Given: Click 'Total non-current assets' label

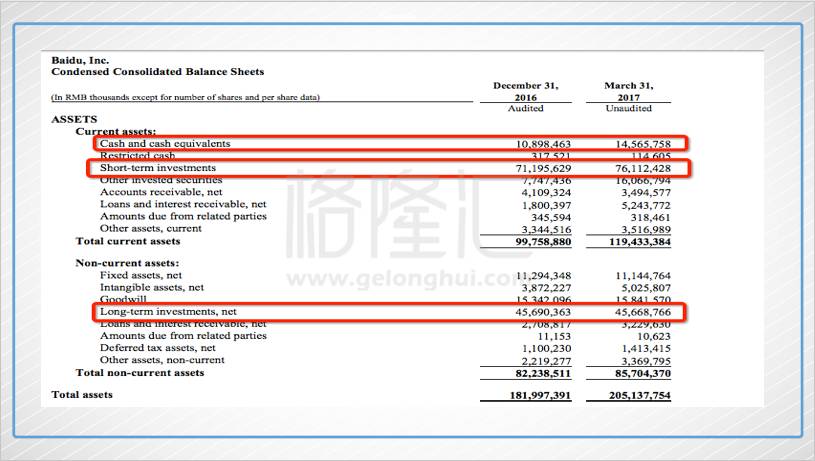Looking at the screenshot, I should tap(140, 373).
